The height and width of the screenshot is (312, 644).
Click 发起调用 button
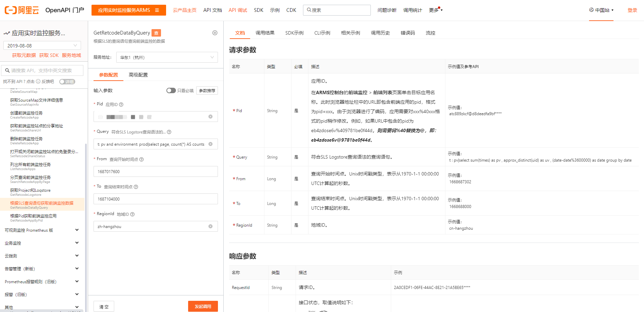(203, 306)
